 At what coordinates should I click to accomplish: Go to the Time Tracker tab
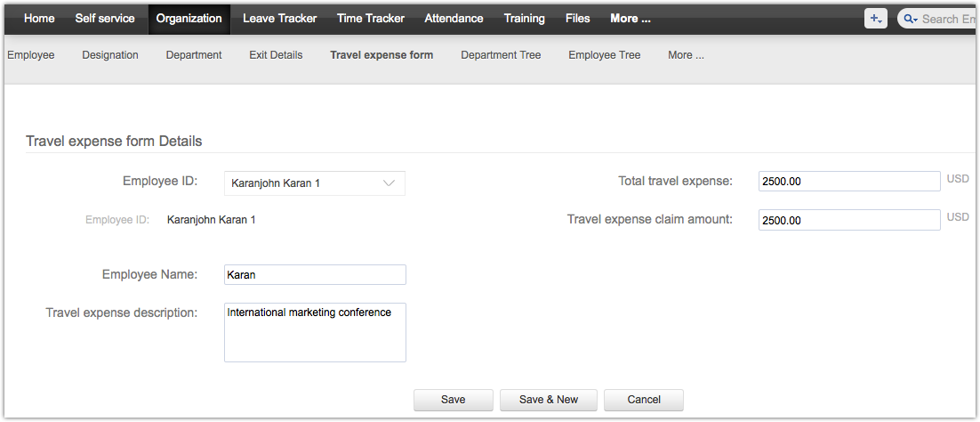[370, 19]
